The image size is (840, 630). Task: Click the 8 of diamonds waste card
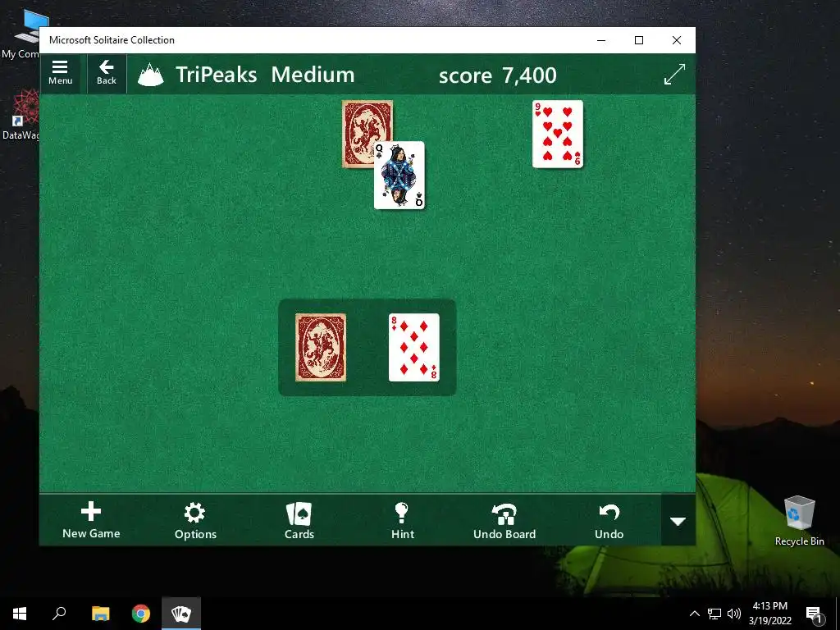tap(414, 347)
